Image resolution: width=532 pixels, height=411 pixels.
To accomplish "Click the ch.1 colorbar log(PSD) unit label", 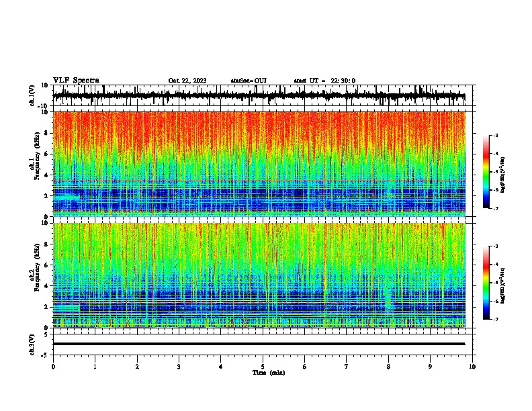I will 502,175.
